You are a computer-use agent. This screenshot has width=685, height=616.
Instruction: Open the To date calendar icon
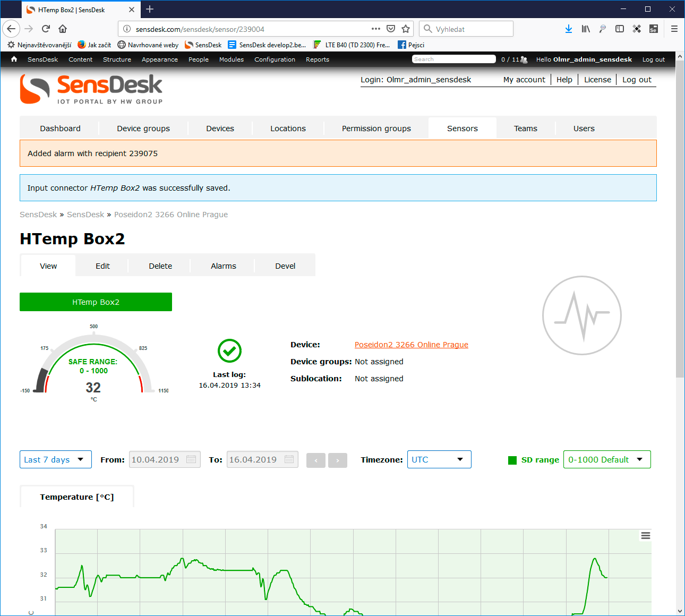pos(289,459)
